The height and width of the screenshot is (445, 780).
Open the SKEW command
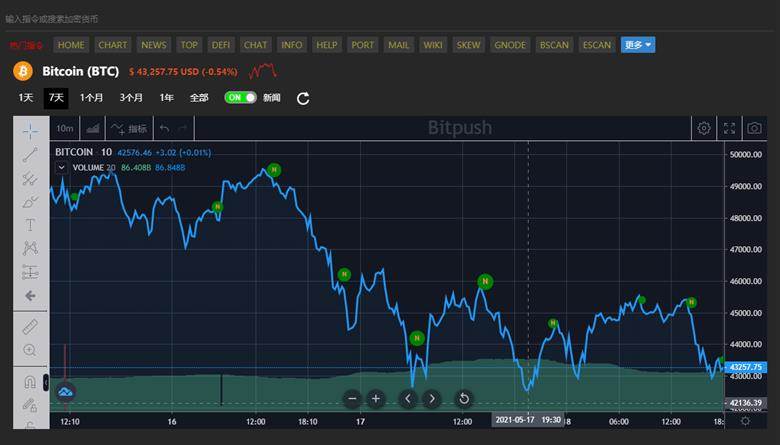469,45
